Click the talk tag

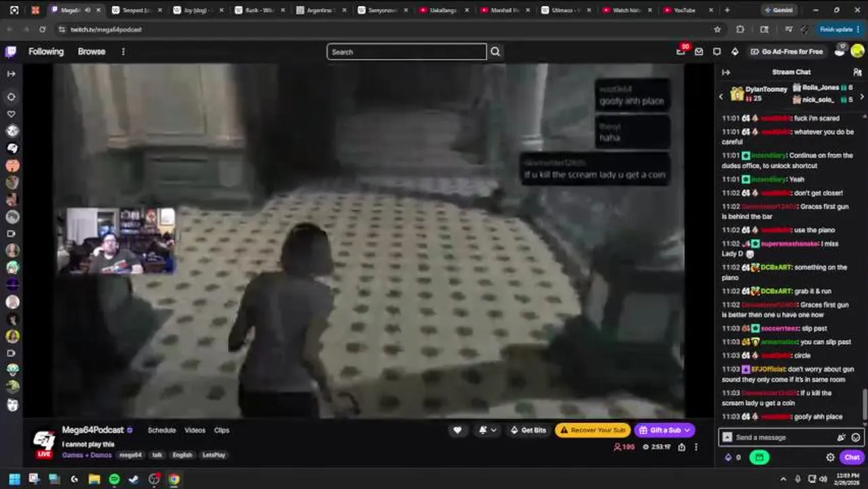[157, 455]
